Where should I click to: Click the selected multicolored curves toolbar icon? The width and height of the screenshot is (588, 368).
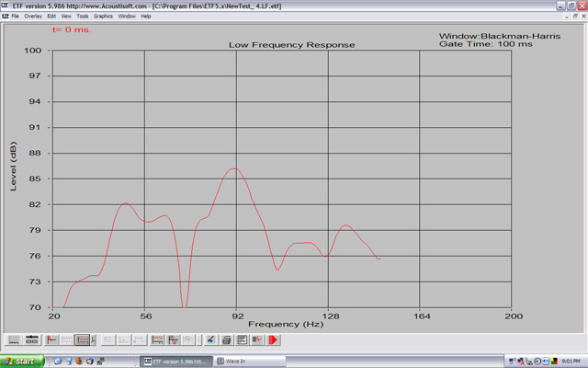point(82,339)
